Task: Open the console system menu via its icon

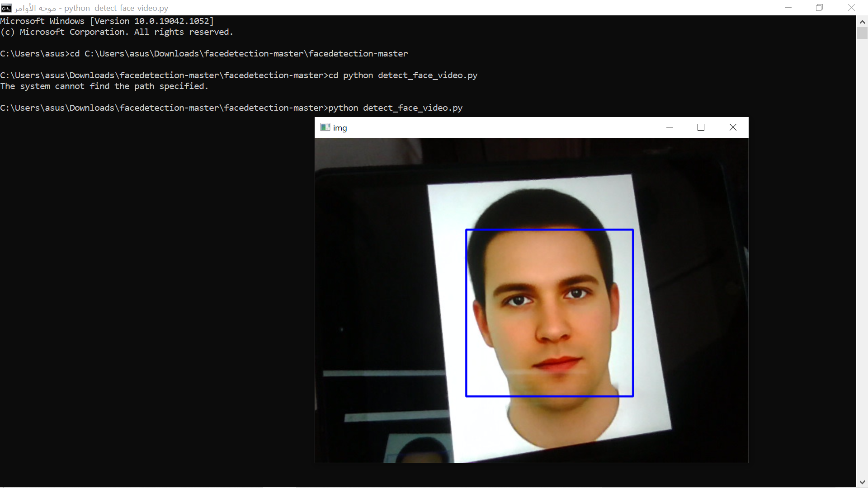Action: (6, 8)
